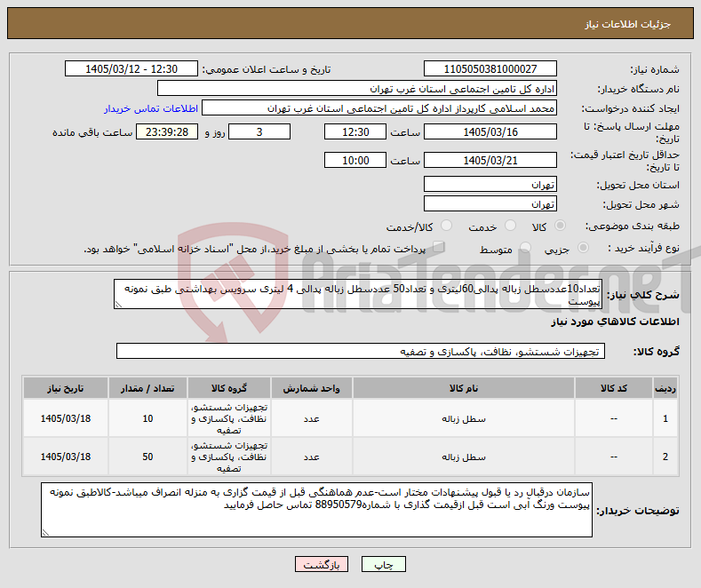The width and height of the screenshot is (701, 588).
Task: Click goods group cell in row 2
Action: 229,457
